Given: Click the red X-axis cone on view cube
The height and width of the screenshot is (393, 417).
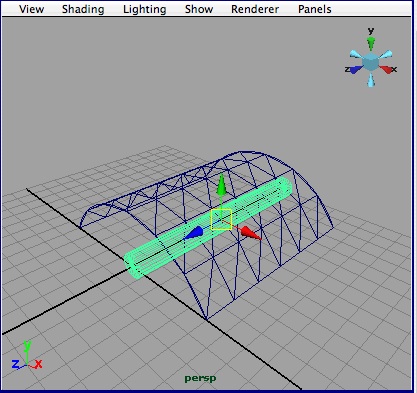Looking at the screenshot, I should pyautogui.click(x=386, y=69).
